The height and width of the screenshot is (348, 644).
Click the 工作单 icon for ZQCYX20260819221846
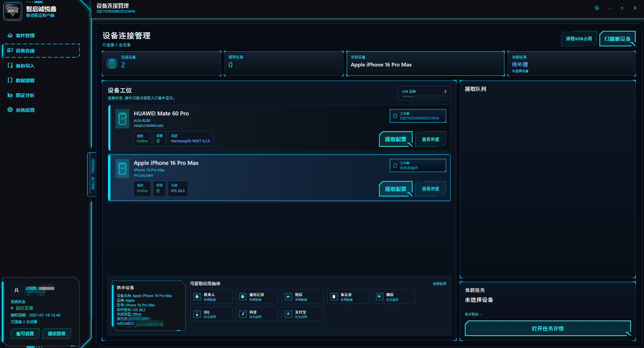(x=395, y=116)
